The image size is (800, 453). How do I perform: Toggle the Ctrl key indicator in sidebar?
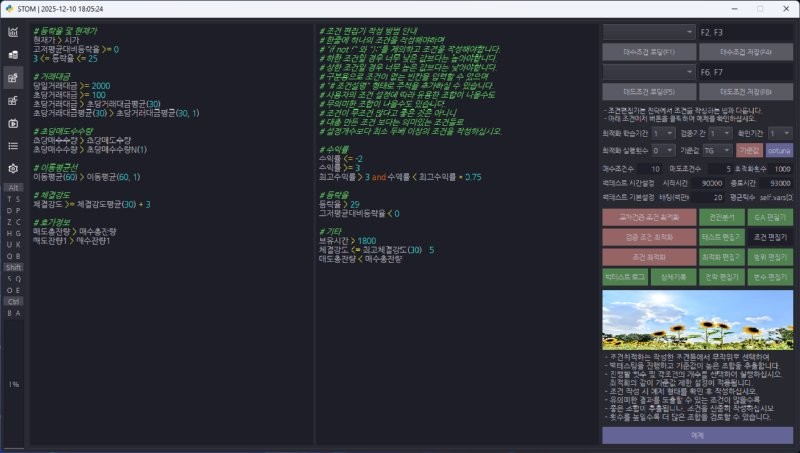(x=14, y=301)
